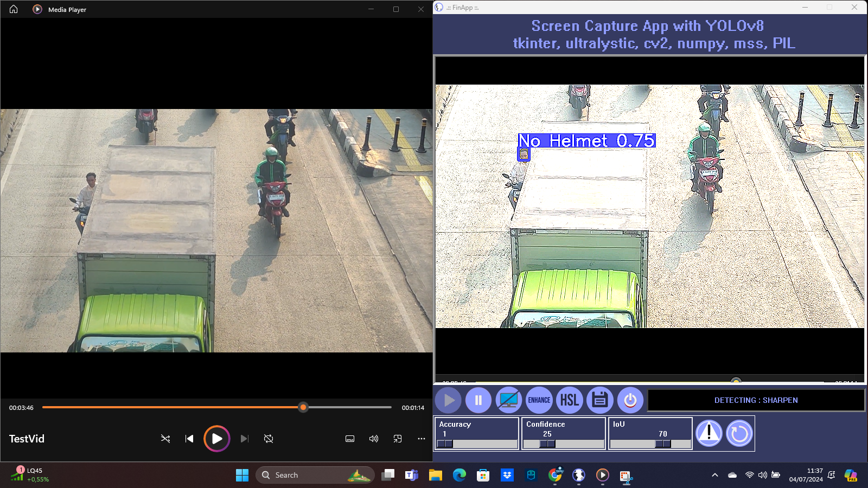
Task: Toggle repeat mode in Media Player
Action: (x=269, y=439)
